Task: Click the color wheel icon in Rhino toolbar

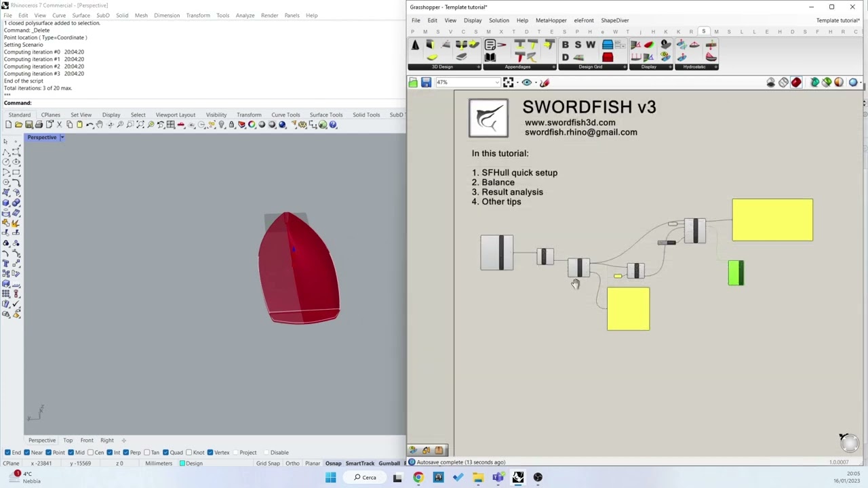Action: [252, 125]
